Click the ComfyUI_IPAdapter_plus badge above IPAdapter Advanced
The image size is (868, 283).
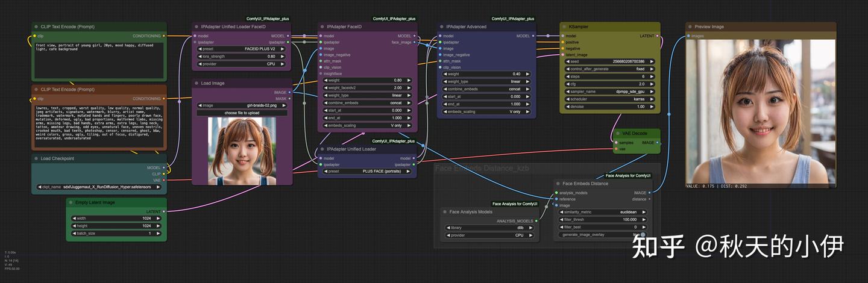tap(513, 19)
